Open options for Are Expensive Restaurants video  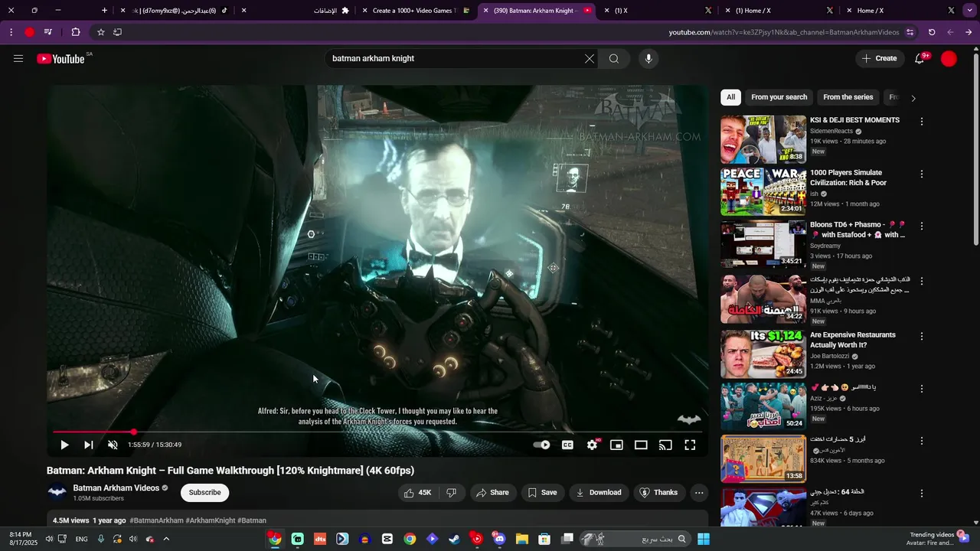(922, 336)
